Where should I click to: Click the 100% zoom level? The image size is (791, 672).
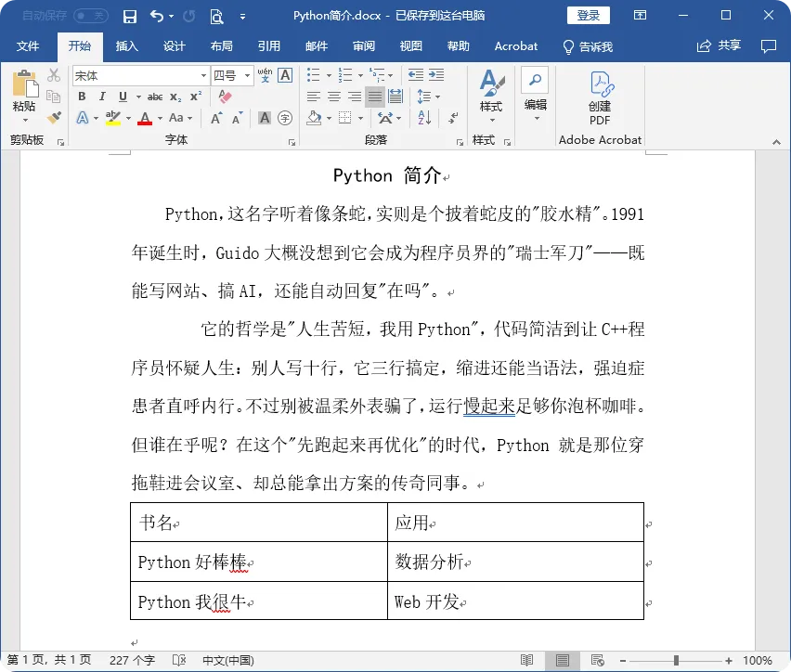(758, 660)
